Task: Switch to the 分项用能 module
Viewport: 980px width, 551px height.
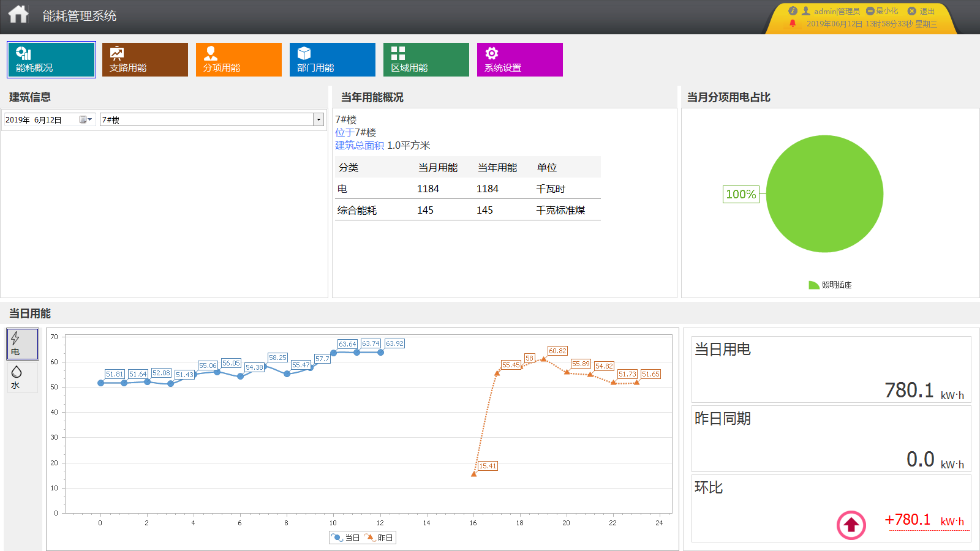Action: (238, 59)
